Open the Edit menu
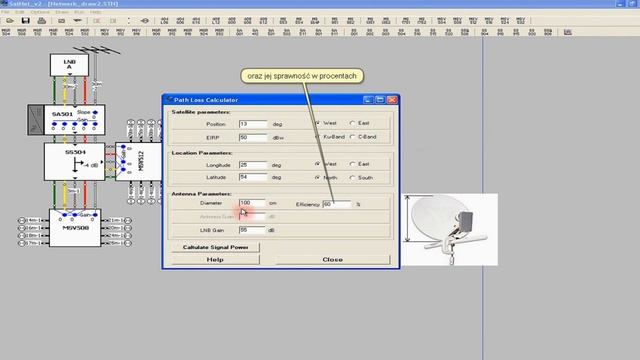The height and width of the screenshot is (360, 640). 19,12
